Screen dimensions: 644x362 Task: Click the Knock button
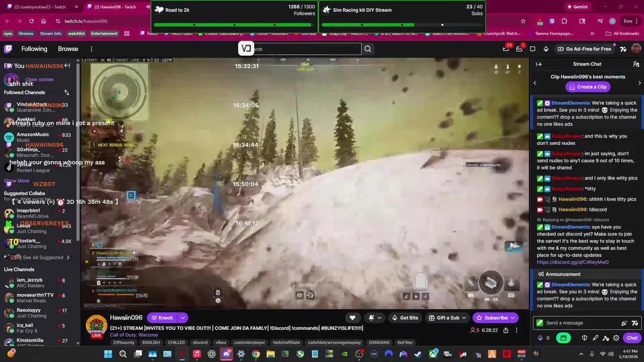click(x=162, y=318)
